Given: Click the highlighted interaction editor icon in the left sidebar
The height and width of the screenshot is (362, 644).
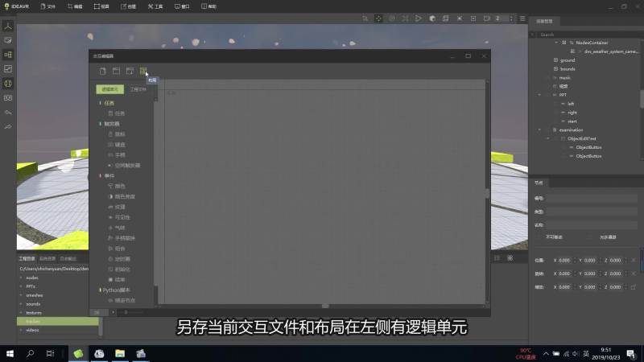Looking at the screenshot, I should 8,55.
